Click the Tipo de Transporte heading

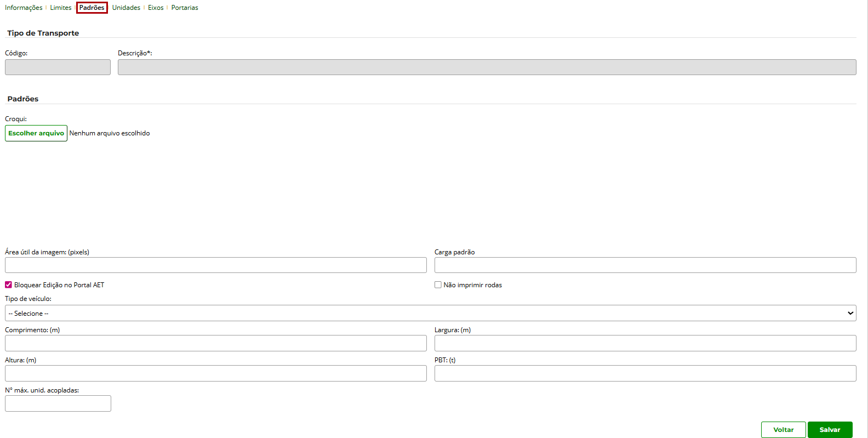pos(43,33)
